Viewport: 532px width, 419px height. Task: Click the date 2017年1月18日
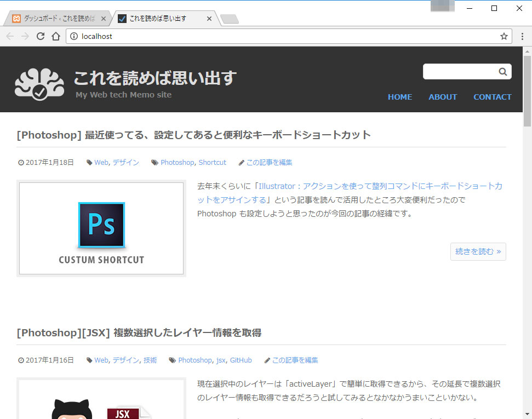click(49, 163)
